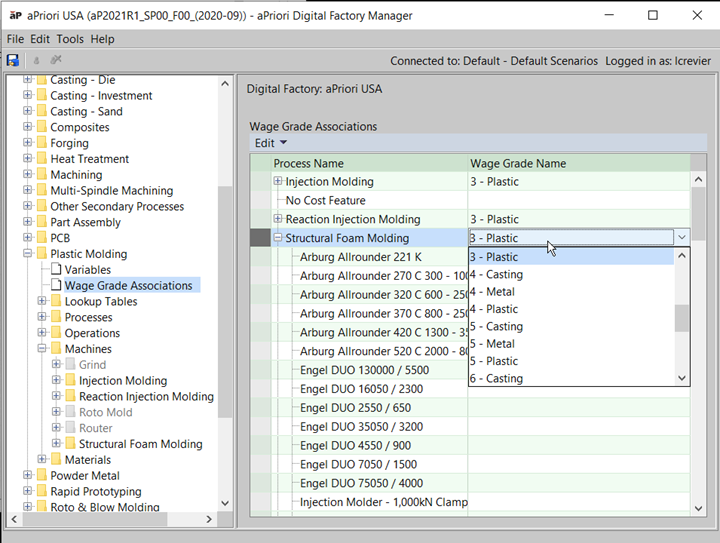
Task: Select Other Secondary Processes folder
Action: (117, 207)
